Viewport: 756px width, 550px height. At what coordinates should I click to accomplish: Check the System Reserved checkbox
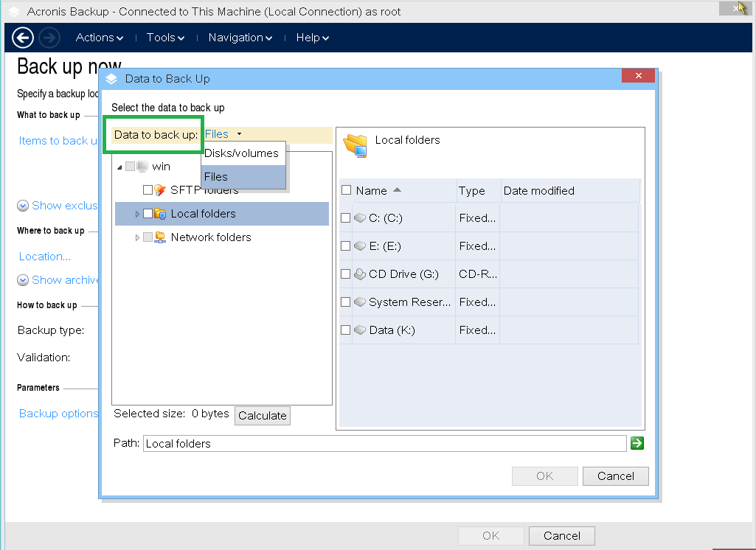(x=345, y=302)
